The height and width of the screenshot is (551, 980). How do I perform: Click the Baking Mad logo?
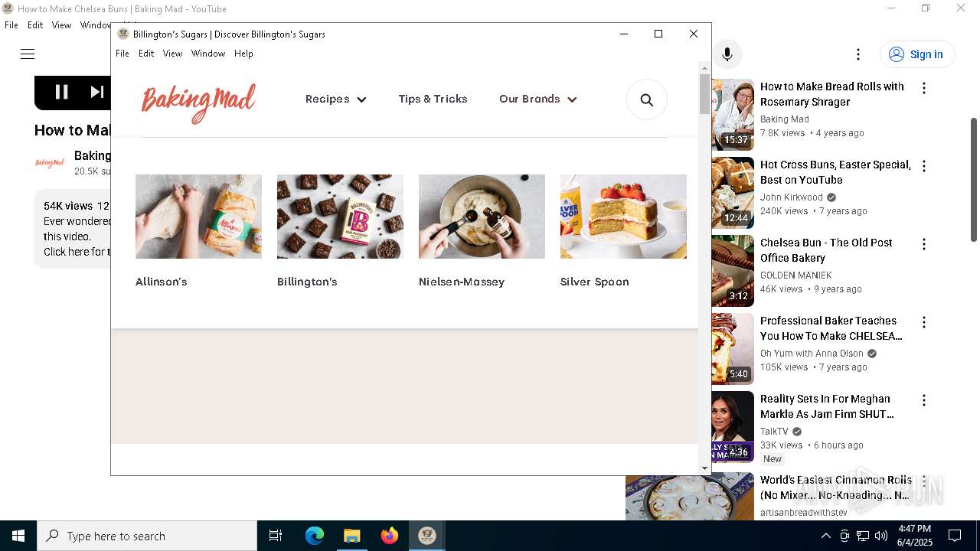[198, 103]
